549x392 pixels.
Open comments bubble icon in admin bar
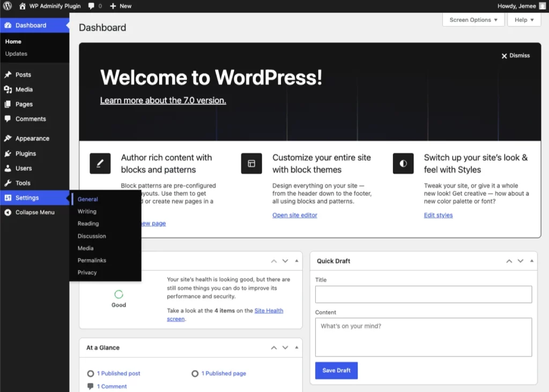(91, 6)
